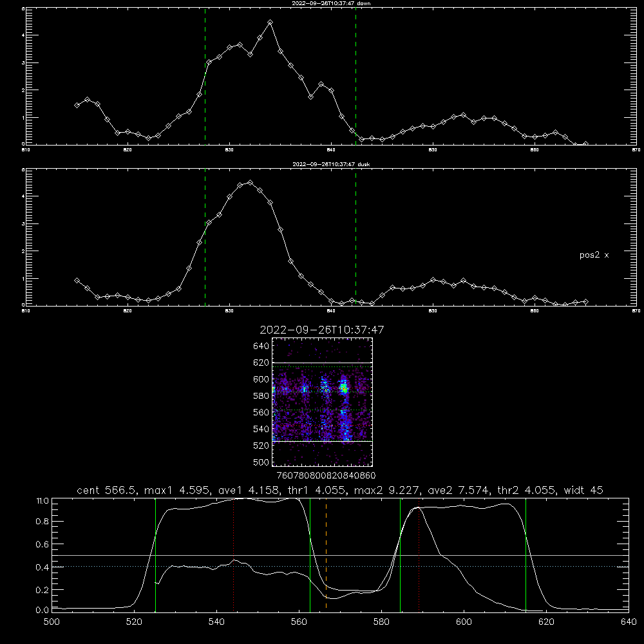
Task: Click the 600 tick label on bottom plot x-axis
Action: pos(464,622)
